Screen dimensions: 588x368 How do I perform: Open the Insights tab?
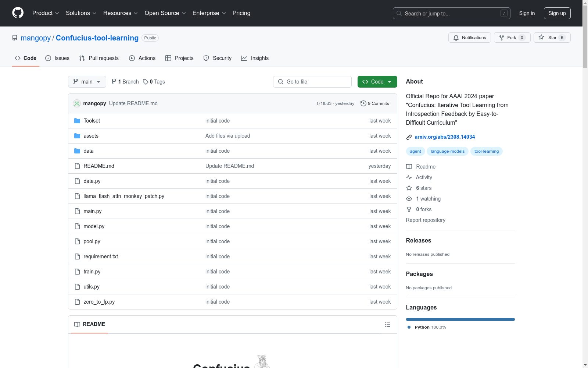(x=255, y=58)
